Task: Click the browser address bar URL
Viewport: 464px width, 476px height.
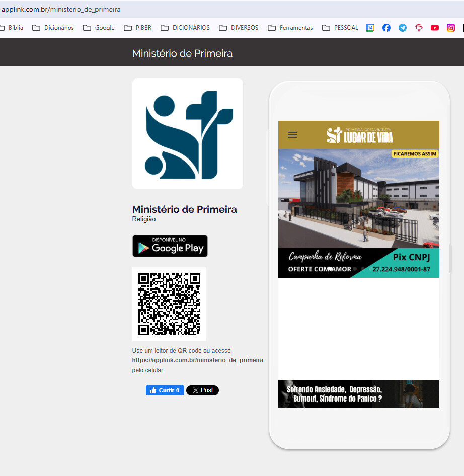Action: coord(61,9)
